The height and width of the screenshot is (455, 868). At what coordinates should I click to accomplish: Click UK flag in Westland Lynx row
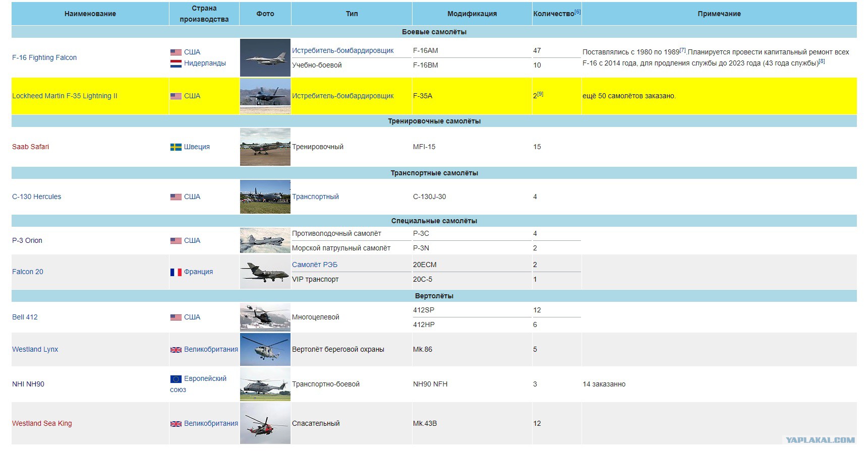pos(176,350)
